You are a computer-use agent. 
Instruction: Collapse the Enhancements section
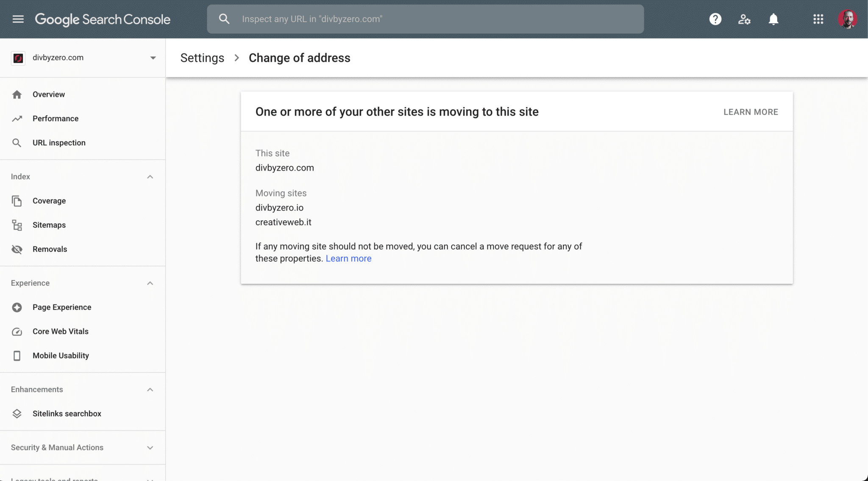point(150,390)
